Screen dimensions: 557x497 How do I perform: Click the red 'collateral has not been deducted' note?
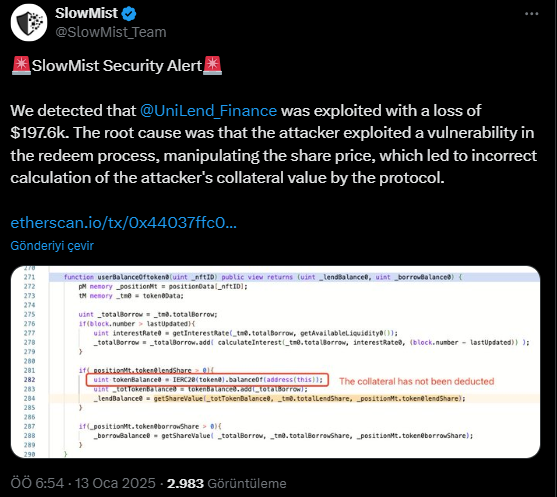(417, 382)
